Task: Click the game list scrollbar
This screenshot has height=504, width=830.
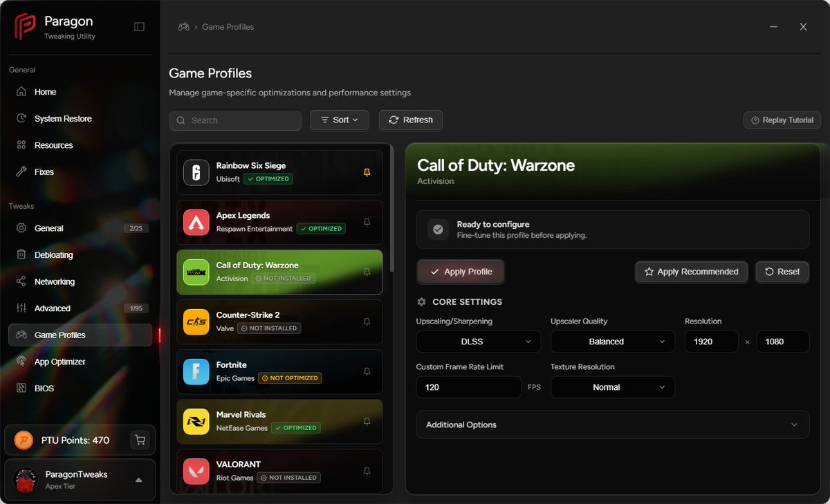Action: coord(391,209)
